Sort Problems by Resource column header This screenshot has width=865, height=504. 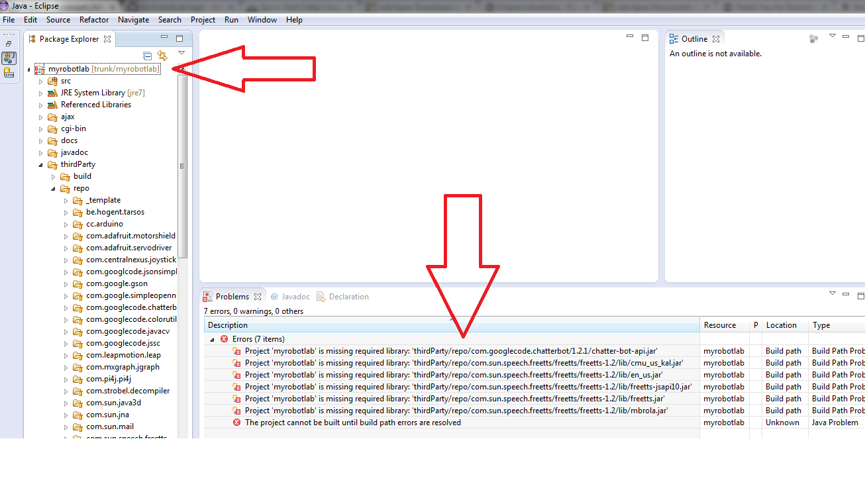(725, 325)
